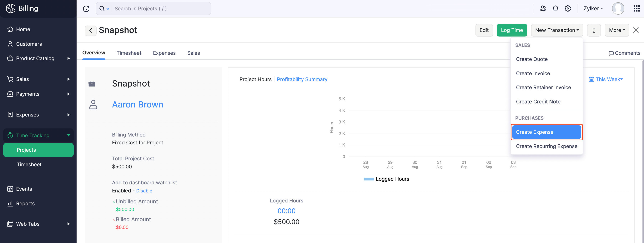Switch to the Timesheet tab
Screen dimensions: 644x243
click(129, 53)
